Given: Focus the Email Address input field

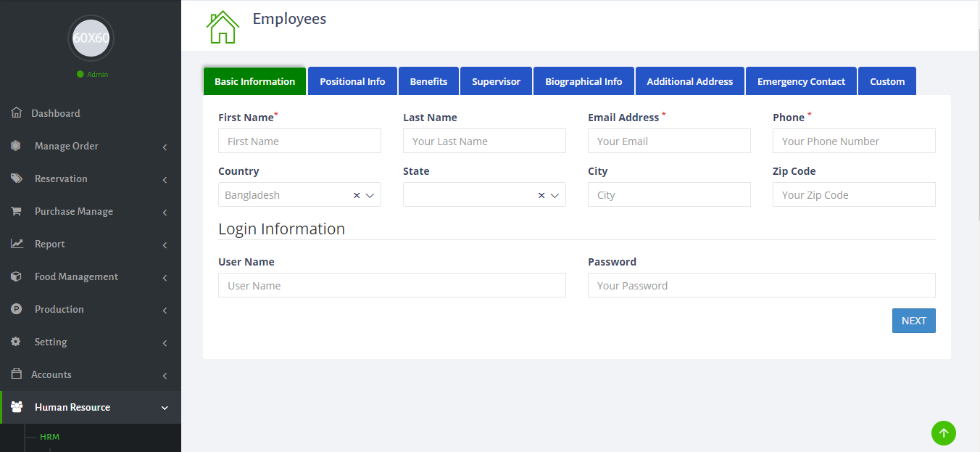Looking at the screenshot, I should click(x=668, y=141).
